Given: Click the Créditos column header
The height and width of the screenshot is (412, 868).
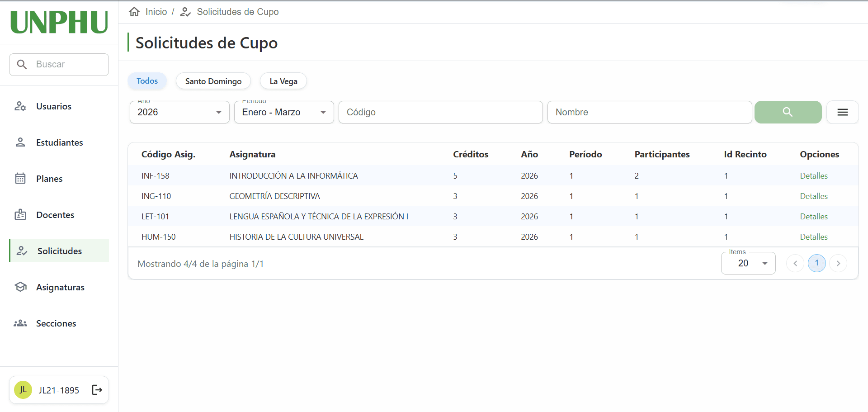Looking at the screenshot, I should (471, 154).
